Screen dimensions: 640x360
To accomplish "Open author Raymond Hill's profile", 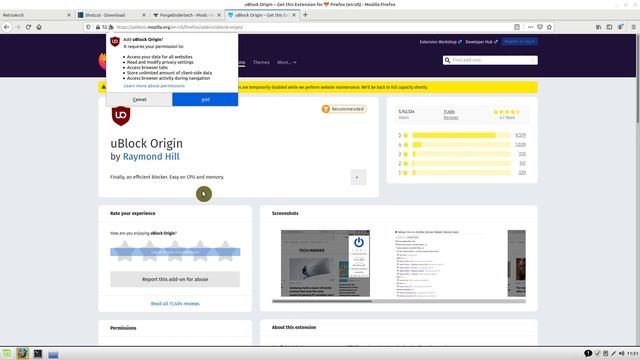I will click(151, 156).
